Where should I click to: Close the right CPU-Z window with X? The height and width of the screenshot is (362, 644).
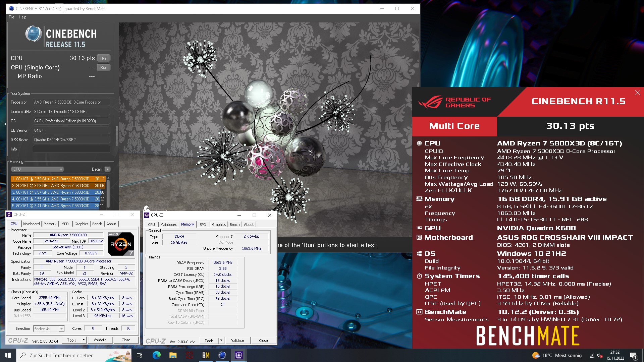click(x=270, y=215)
